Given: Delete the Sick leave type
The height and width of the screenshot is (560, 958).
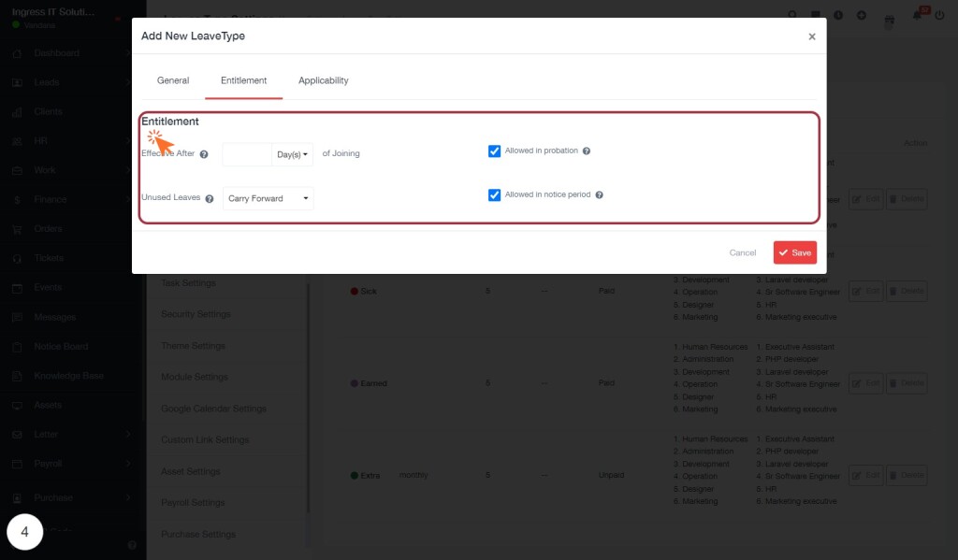Looking at the screenshot, I should click(907, 292).
